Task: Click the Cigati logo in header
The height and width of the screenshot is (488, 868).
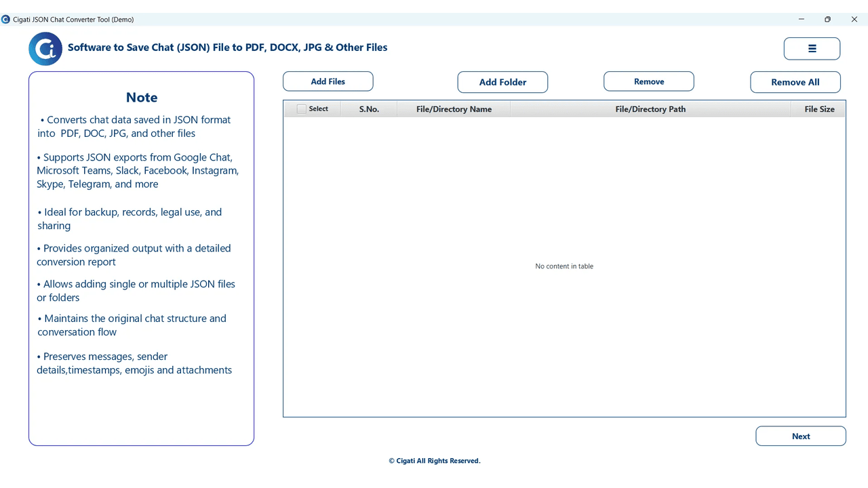Action: (x=45, y=49)
